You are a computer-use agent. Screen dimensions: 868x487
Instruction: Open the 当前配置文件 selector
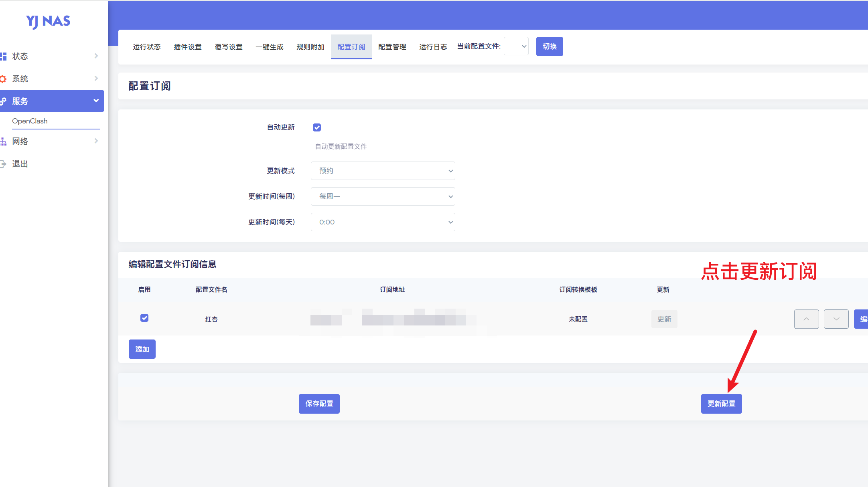[516, 46]
